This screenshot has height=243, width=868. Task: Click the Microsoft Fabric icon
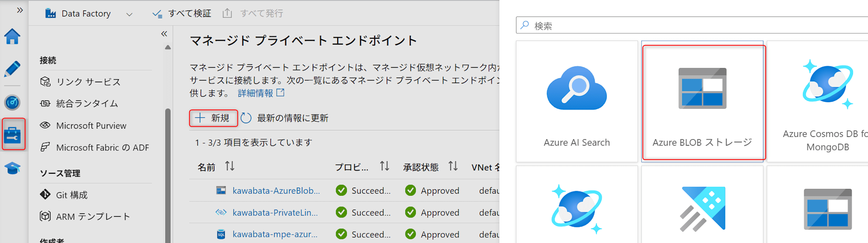45,147
